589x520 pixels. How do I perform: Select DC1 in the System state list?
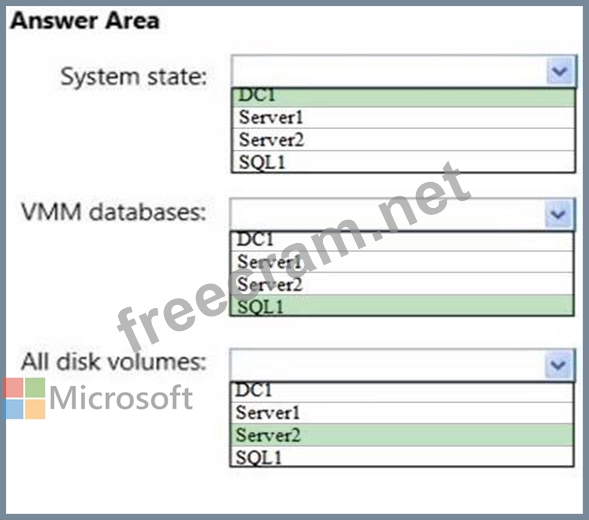click(x=403, y=97)
